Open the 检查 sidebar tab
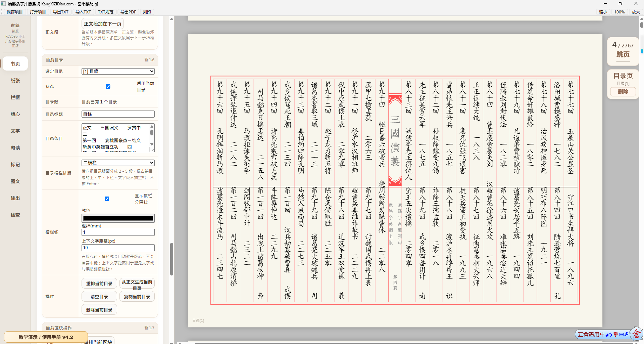Screen dimensions: 644x344 click(x=15, y=215)
